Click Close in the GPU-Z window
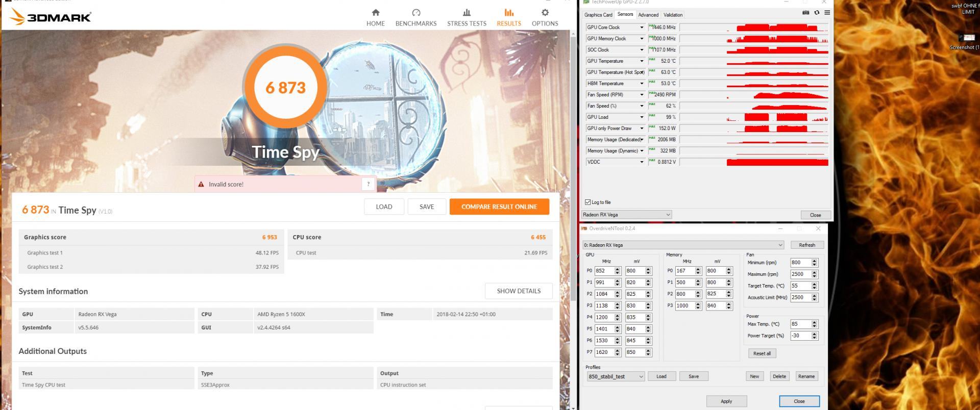This screenshot has height=410, width=980. tap(816, 215)
